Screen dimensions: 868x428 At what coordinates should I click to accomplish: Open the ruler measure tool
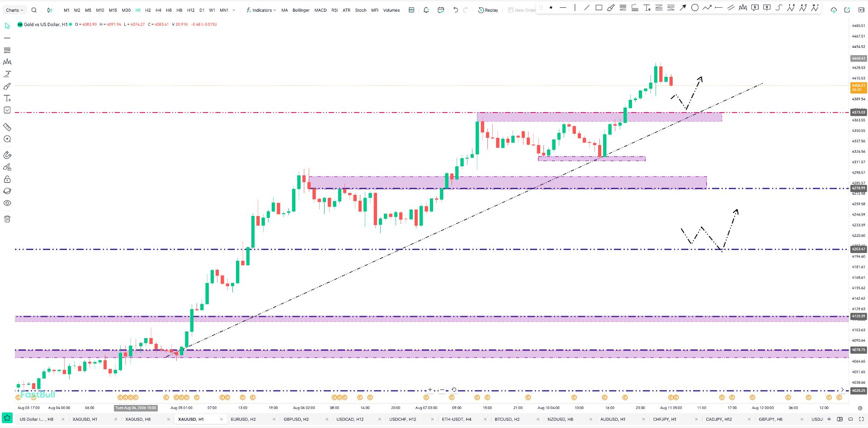pos(7,127)
